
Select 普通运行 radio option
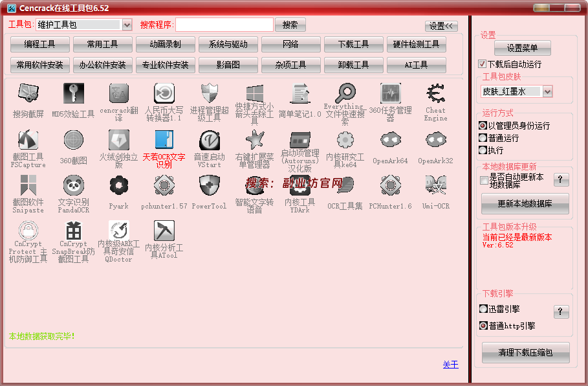pos(483,138)
